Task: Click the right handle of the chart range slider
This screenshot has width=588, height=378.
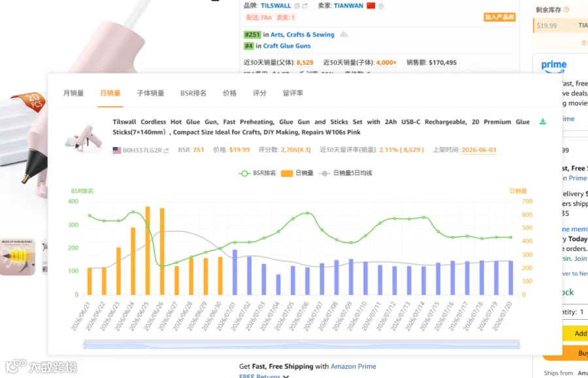Action: pos(519,345)
